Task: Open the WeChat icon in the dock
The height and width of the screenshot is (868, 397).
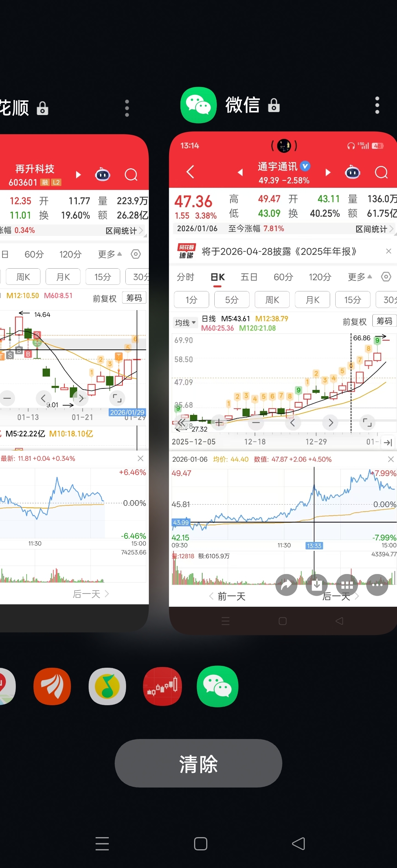Action: (x=218, y=686)
